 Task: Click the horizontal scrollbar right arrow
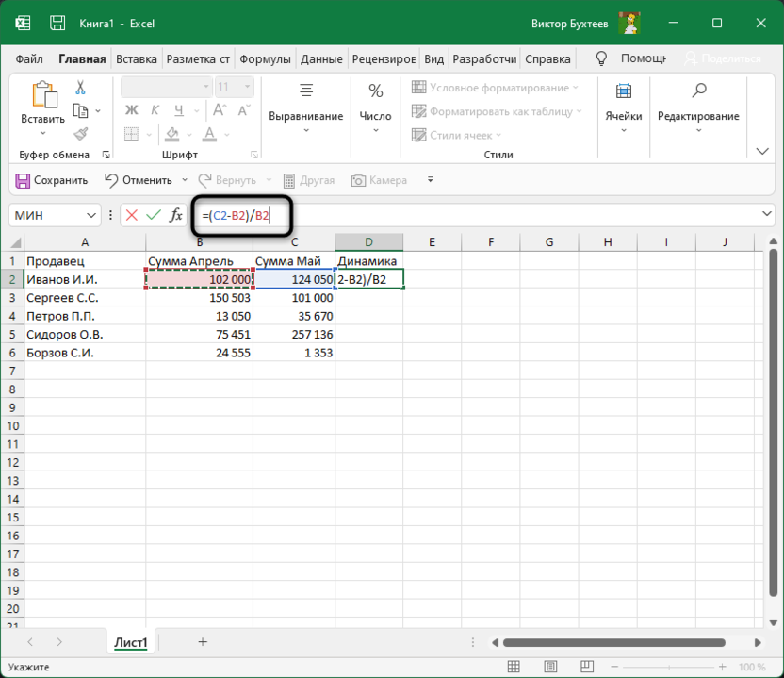tap(758, 642)
